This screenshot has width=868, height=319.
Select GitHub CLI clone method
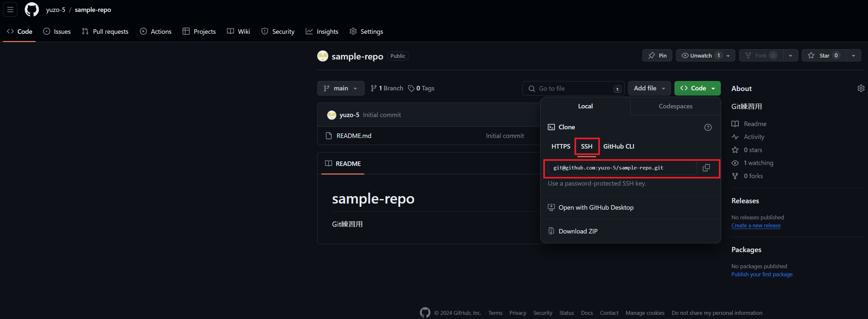coord(619,146)
